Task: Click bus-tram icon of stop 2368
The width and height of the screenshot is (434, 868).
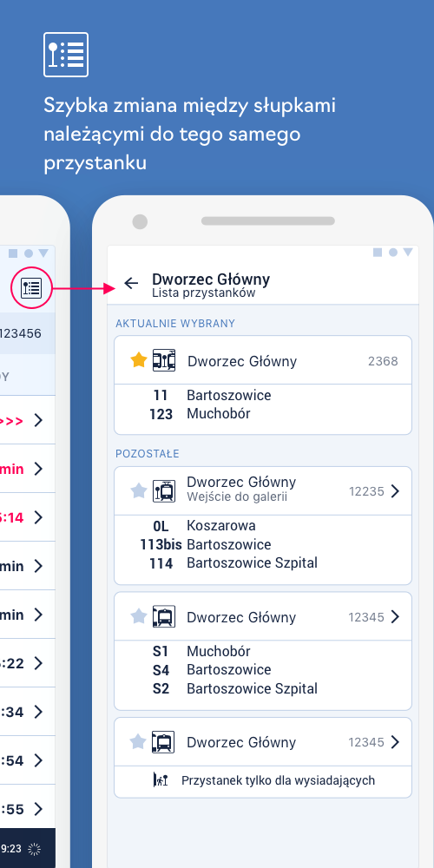Action: [x=164, y=360]
